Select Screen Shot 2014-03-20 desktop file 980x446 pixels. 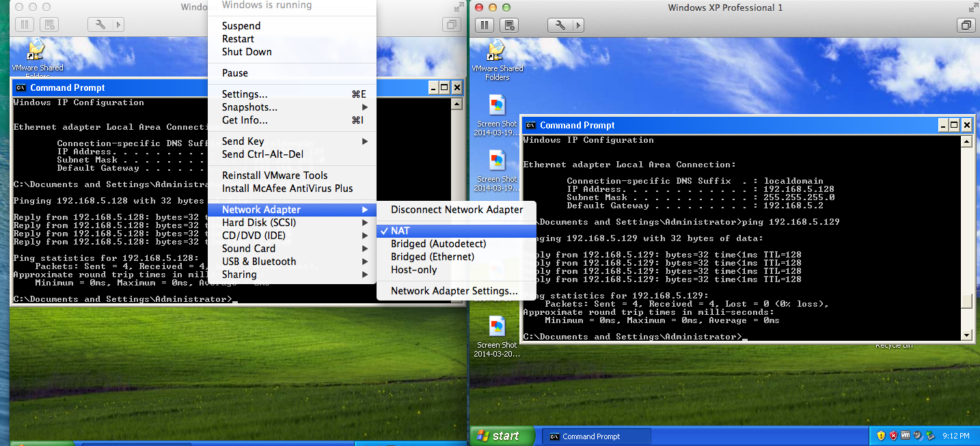pyautogui.click(x=497, y=337)
